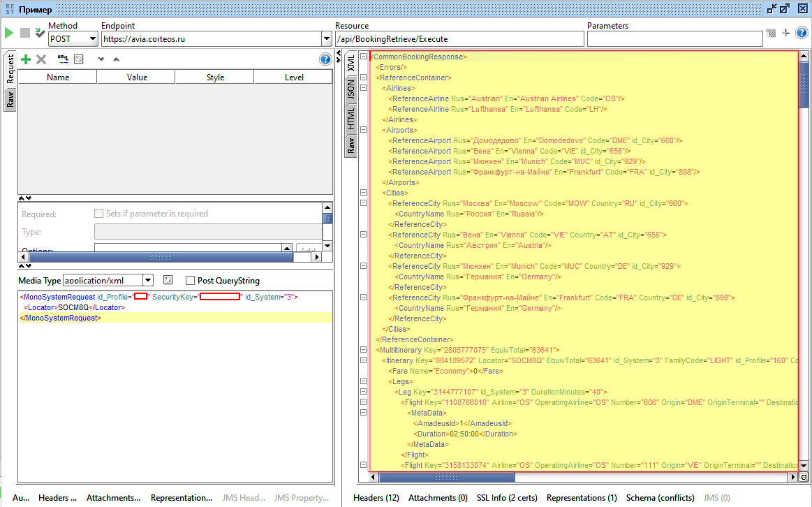
Task: Open the Media Type combo box
Action: coord(147,280)
